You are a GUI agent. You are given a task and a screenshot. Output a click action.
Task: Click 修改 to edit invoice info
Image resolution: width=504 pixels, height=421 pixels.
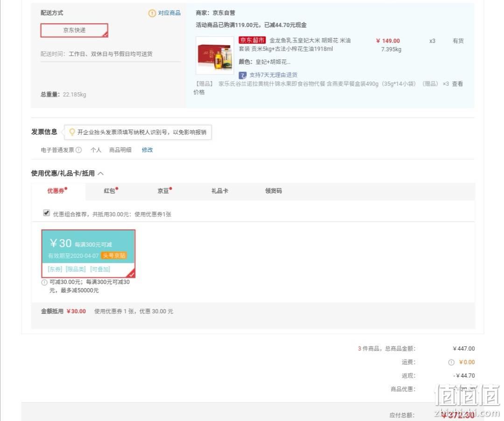point(147,150)
